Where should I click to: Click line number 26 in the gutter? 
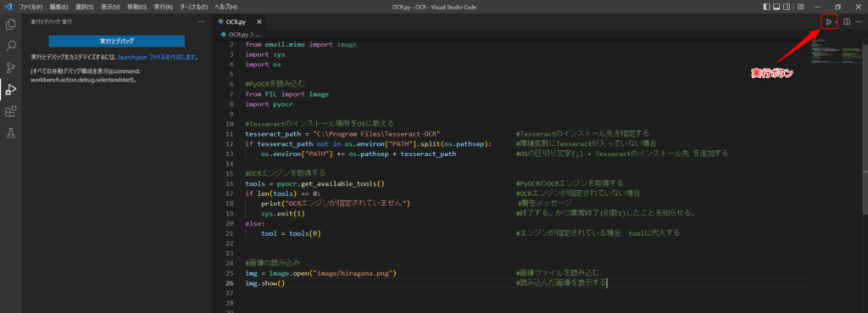pos(231,283)
